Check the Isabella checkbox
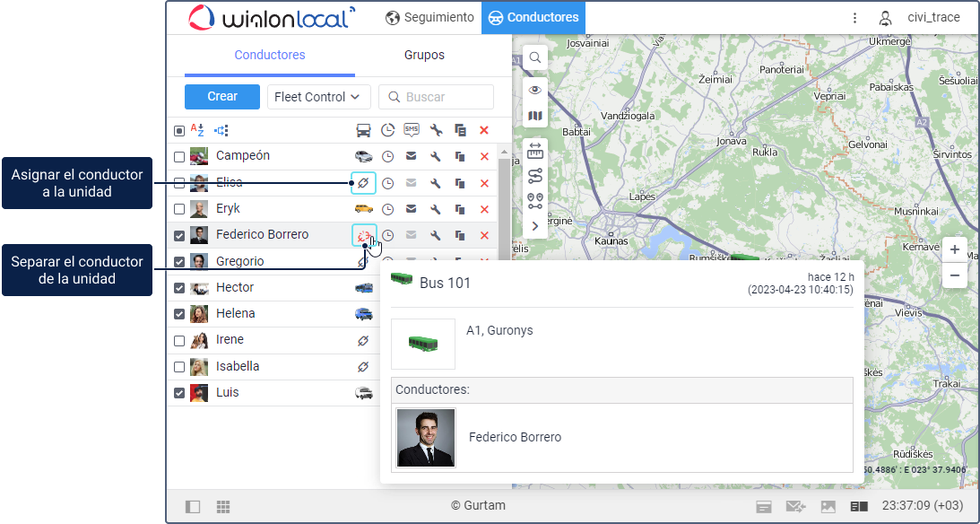This screenshot has height=524, width=980. (x=179, y=367)
